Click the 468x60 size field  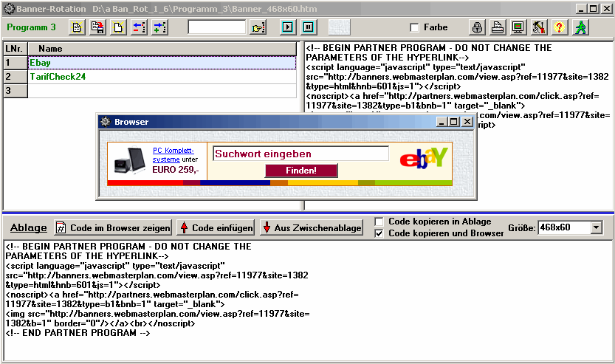pyautogui.click(x=564, y=227)
